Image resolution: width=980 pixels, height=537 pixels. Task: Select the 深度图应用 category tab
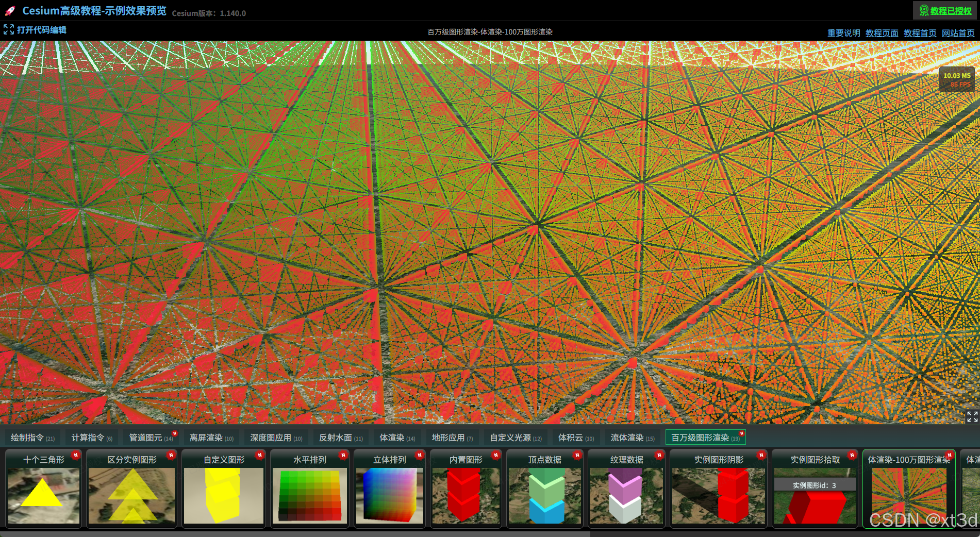pyautogui.click(x=276, y=438)
